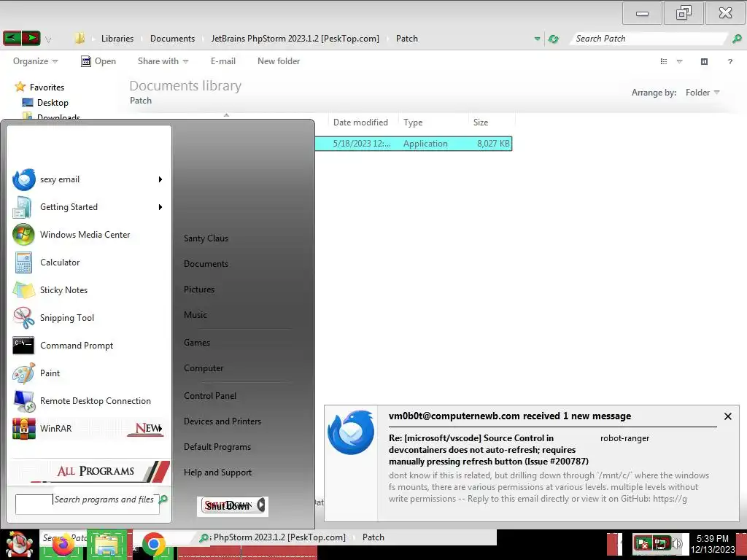Open Explorer help question mark
747x560 pixels.
click(729, 61)
